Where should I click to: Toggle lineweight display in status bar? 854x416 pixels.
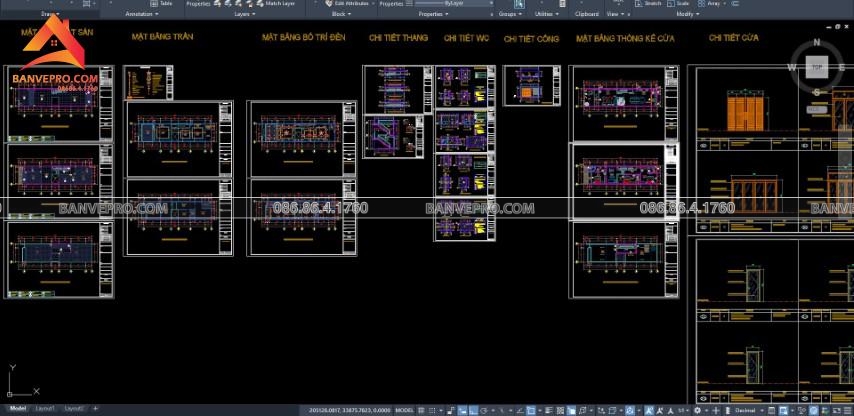click(548, 410)
